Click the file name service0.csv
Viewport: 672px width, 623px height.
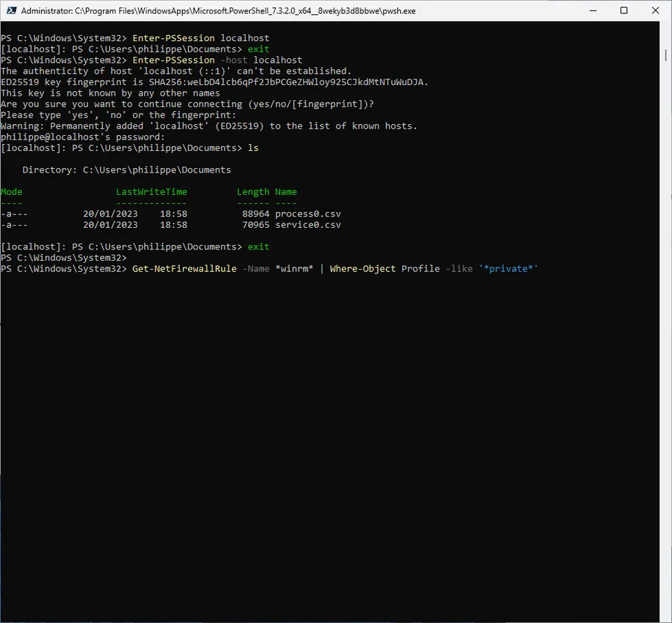coord(308,225)
